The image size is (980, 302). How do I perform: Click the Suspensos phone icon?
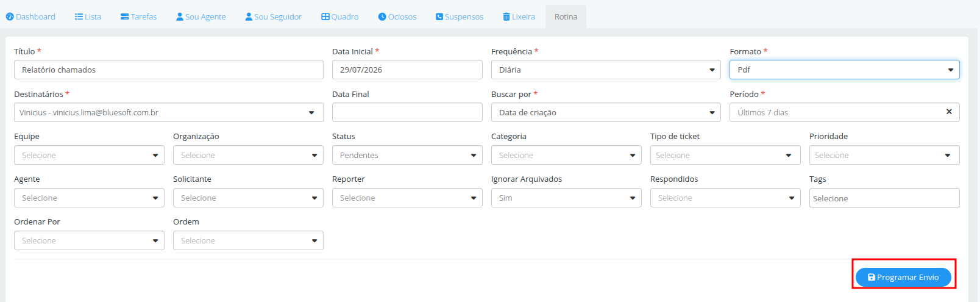tap(439, 17)
